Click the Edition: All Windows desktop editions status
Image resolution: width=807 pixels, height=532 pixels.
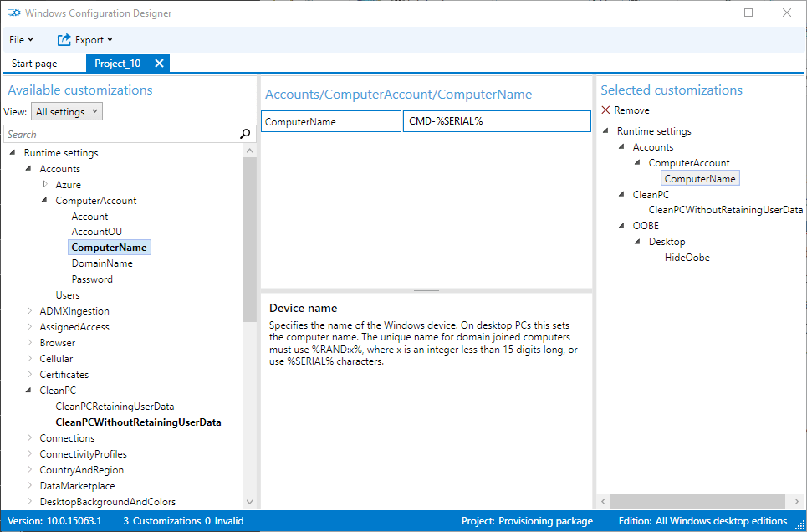[x=702, y=521]
